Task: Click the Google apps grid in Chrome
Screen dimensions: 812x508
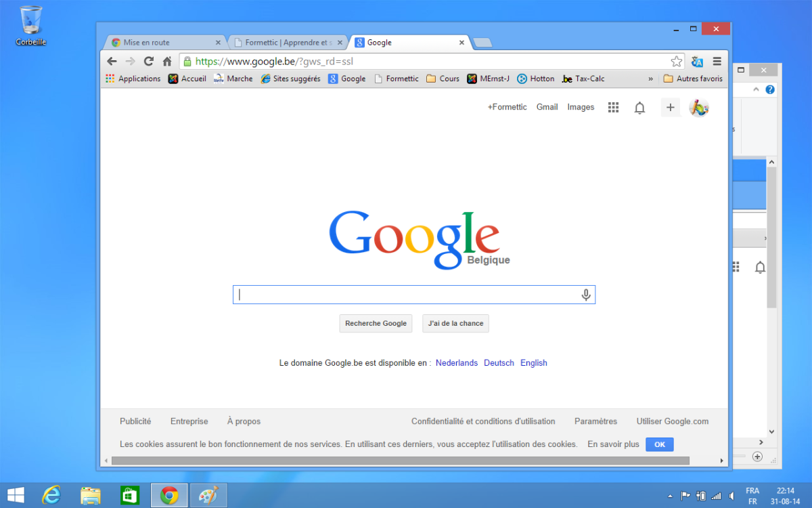Action: click(x=614, y=107)
